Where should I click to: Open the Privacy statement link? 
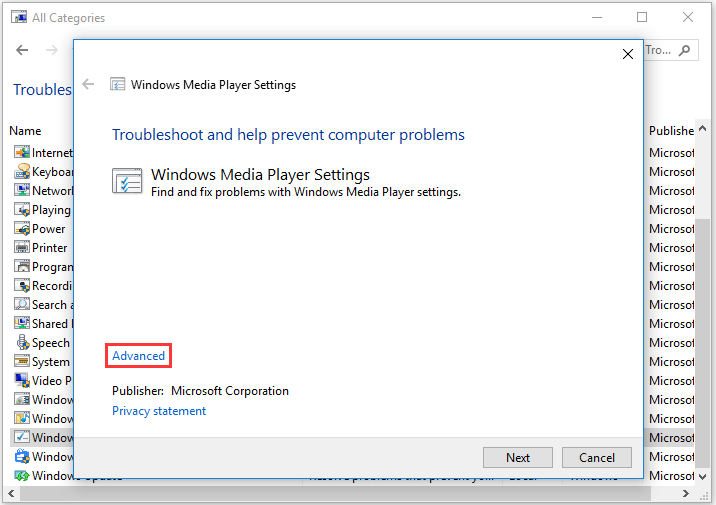click(x=159, y=411)
